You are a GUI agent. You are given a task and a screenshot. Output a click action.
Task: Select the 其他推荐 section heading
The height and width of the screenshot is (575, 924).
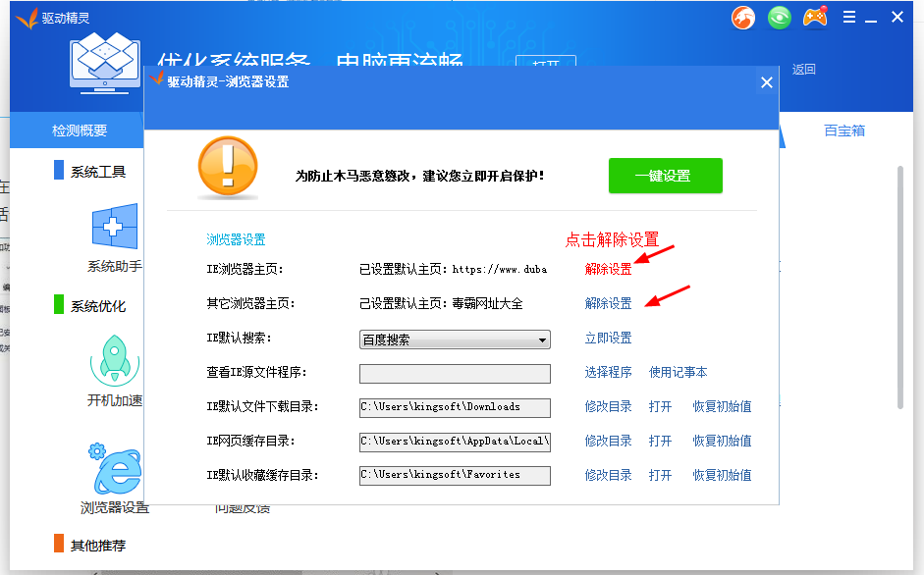coord(98,546)
